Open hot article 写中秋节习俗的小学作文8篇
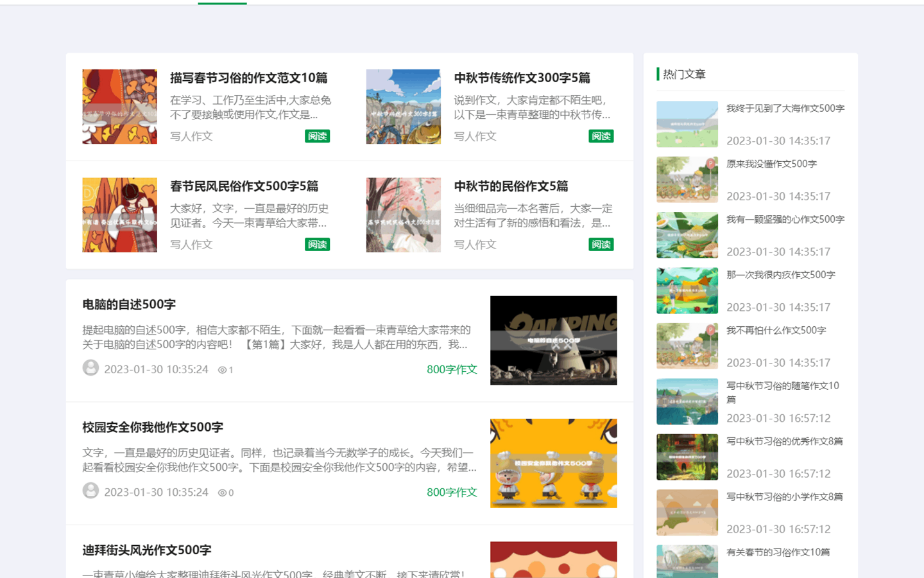The width and height of the screenshot is (924, 578). 785,497
